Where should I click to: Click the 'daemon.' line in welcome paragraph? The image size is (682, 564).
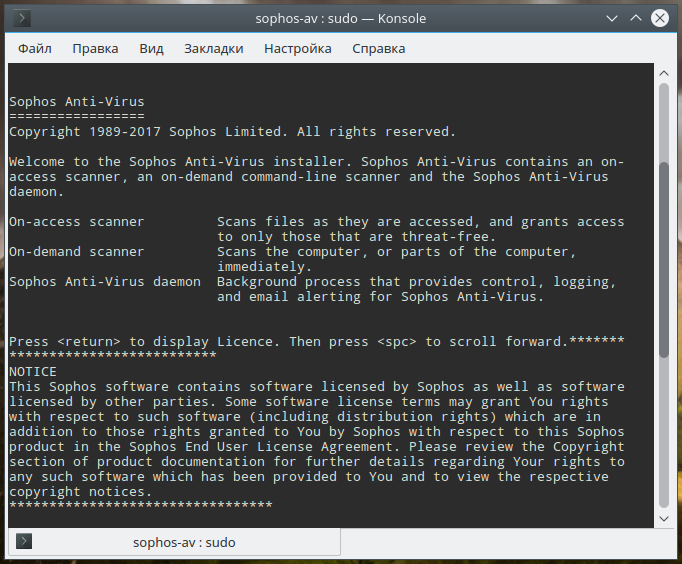point(37,192)
